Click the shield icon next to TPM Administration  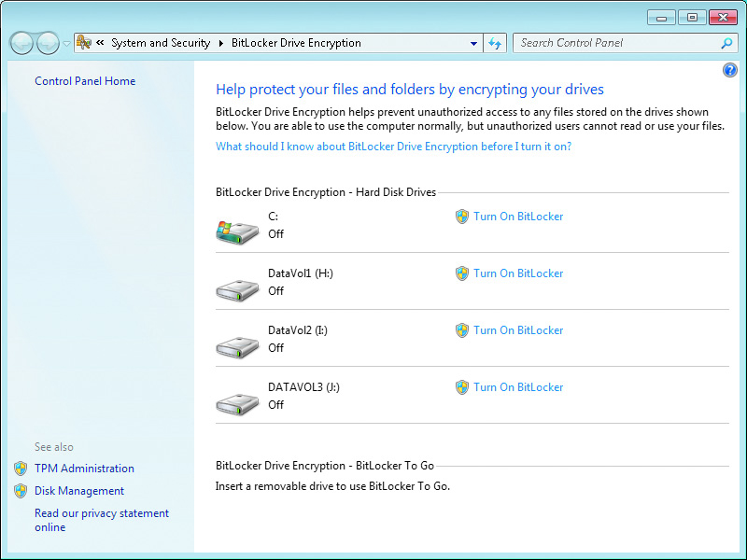pos(21,469)
